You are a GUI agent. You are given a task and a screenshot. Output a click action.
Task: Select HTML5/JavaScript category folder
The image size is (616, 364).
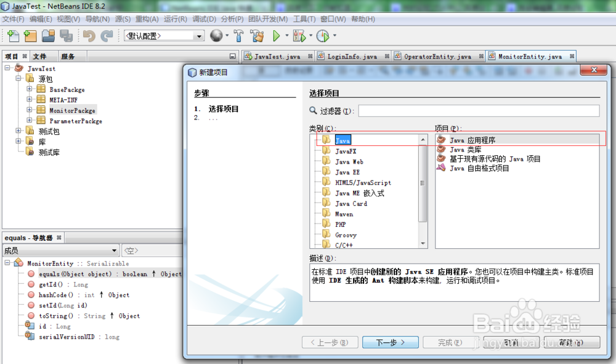[x=363, y=182]
